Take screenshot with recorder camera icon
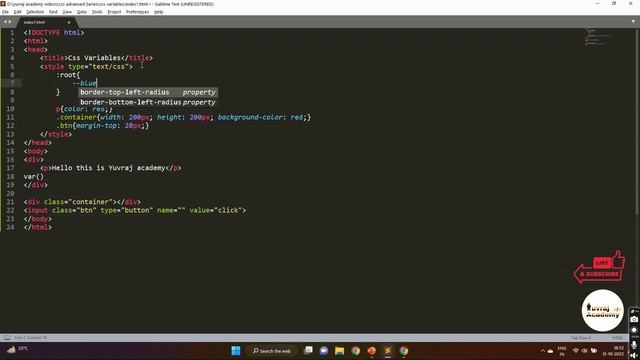The height and width of the screenshot is (360, 640). pyautogui.click(x=634, y=320)
